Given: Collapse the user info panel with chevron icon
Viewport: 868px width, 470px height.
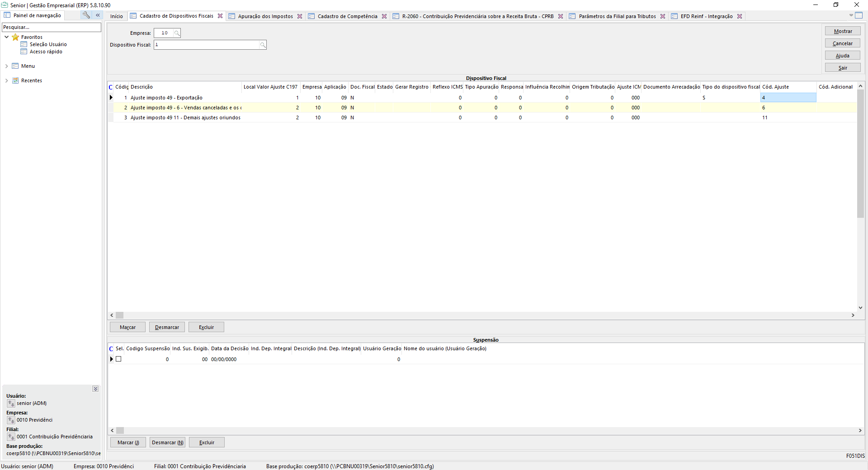Looking at the screenshot, I should point(95,389).
